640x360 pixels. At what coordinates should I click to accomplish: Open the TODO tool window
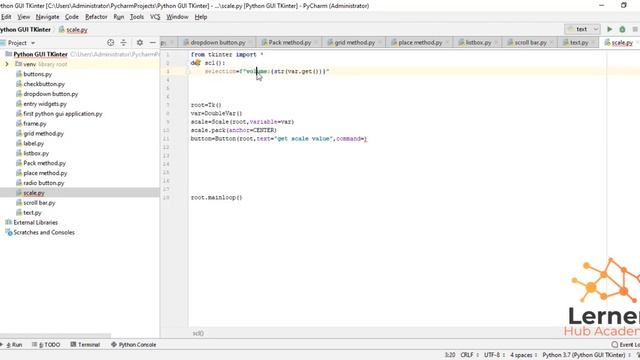46,344
